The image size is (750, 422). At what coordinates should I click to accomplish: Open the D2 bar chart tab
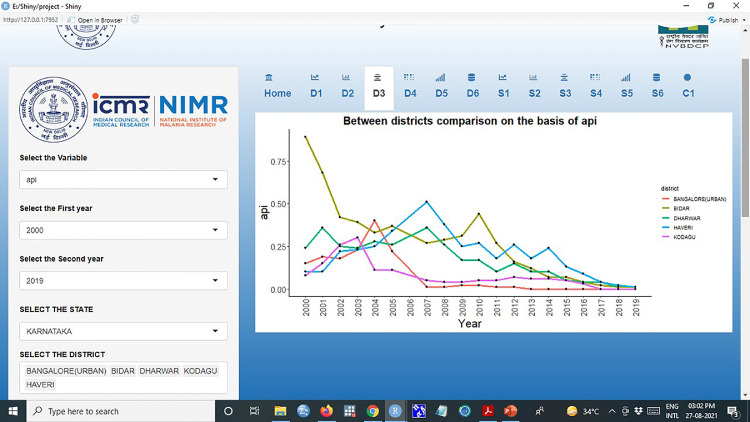click(347, 86)
